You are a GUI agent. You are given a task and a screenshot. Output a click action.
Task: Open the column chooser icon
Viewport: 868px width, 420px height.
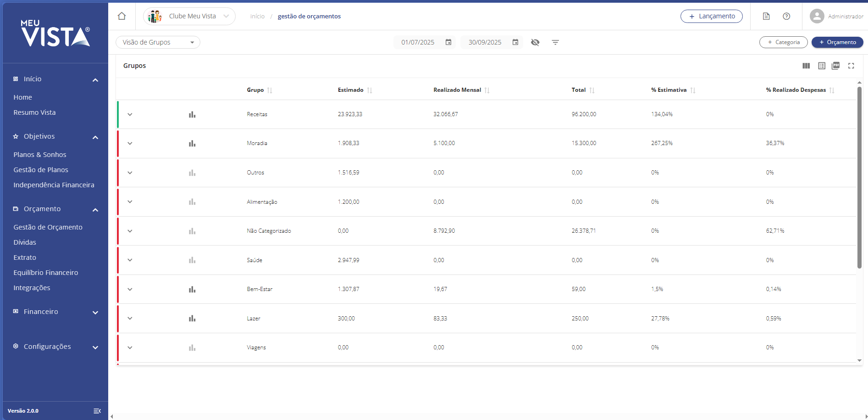(x=806, y=66)
